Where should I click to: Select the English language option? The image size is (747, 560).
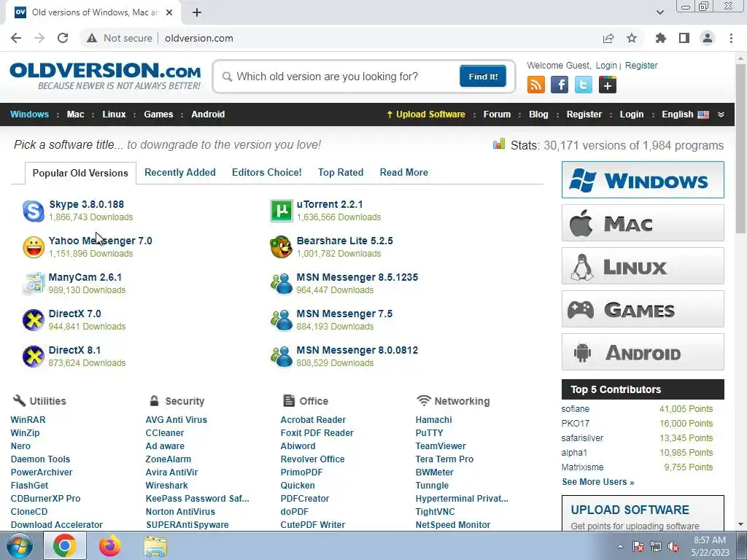point(685,114)
